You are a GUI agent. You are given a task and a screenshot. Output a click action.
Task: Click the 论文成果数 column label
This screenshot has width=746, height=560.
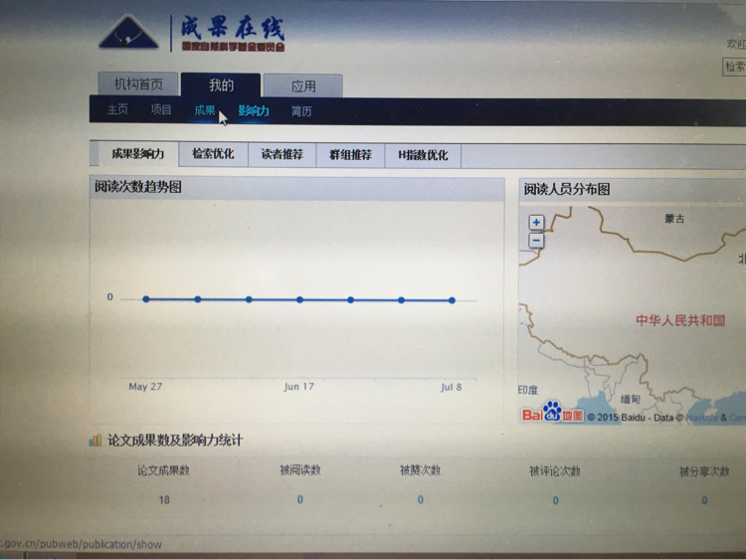(x=164, y=470)
